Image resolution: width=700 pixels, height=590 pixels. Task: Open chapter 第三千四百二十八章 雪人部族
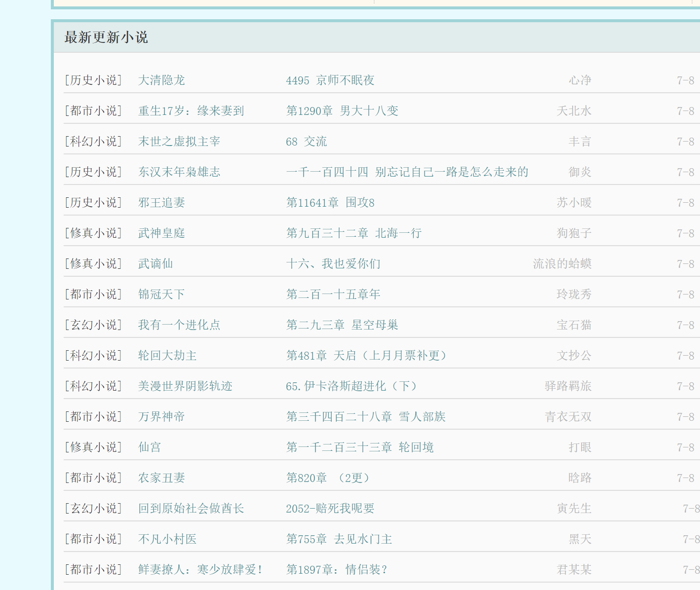coord(366,417)
